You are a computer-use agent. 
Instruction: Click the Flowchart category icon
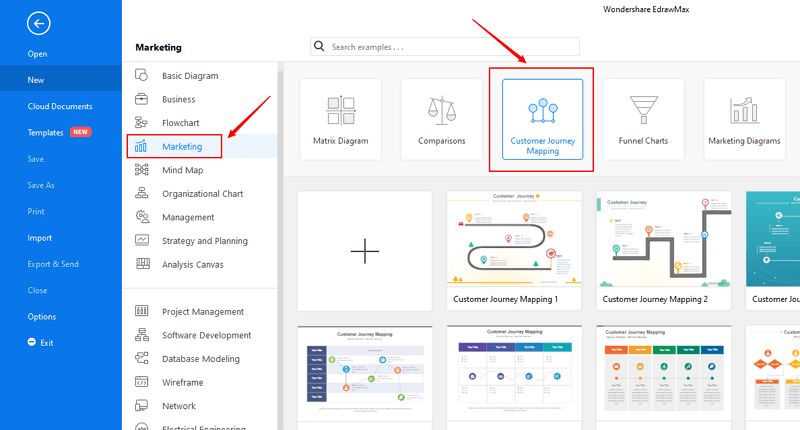click(x=141, y=122)
